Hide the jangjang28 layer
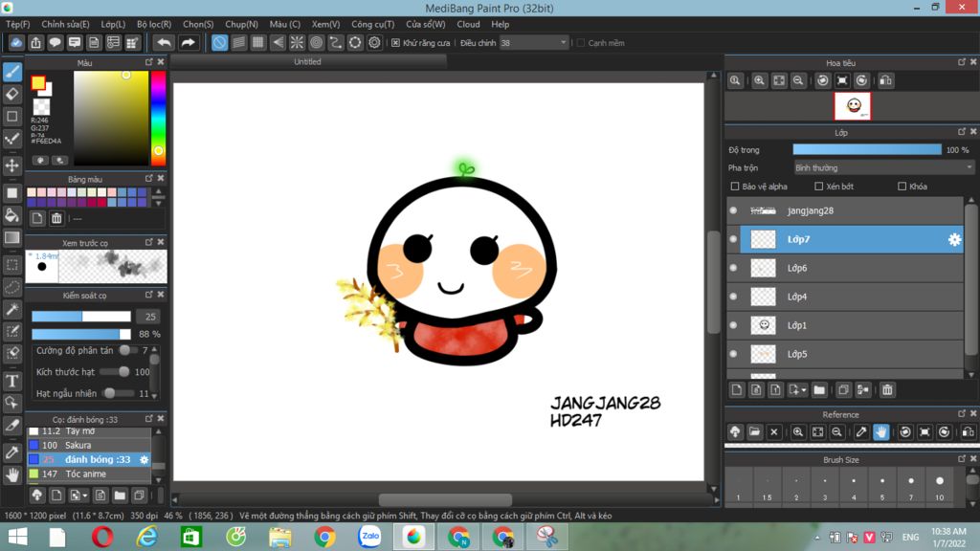 click(x=733, y=210)
